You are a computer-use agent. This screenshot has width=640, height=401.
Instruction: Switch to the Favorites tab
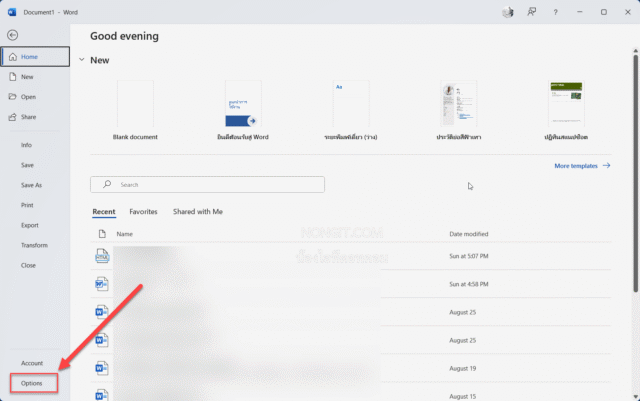(x=143, y=212)
